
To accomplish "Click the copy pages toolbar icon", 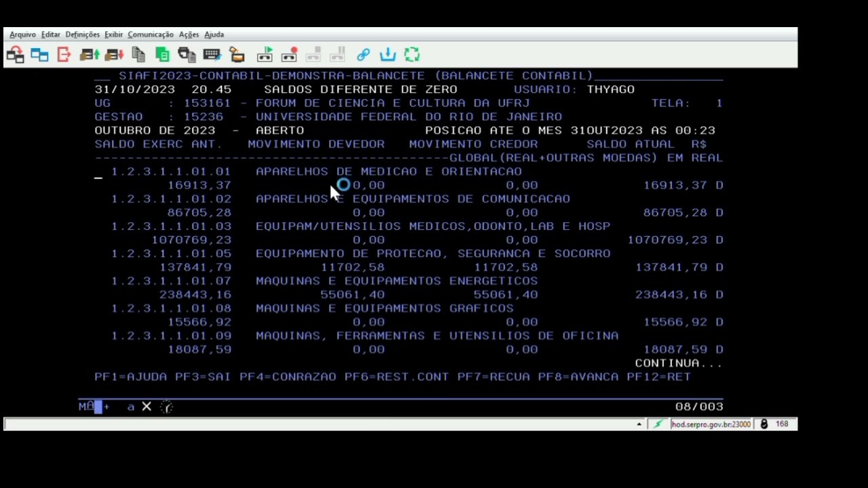I will 138,55.
